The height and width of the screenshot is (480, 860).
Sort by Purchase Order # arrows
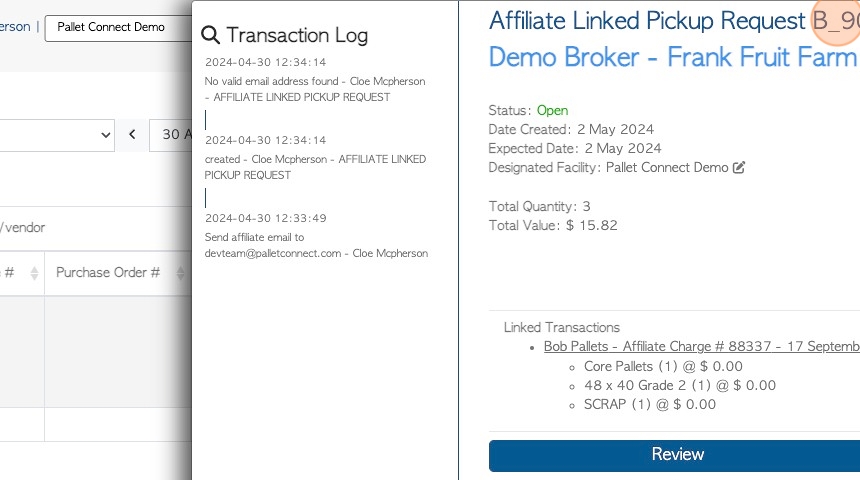(x=180, y=273)
